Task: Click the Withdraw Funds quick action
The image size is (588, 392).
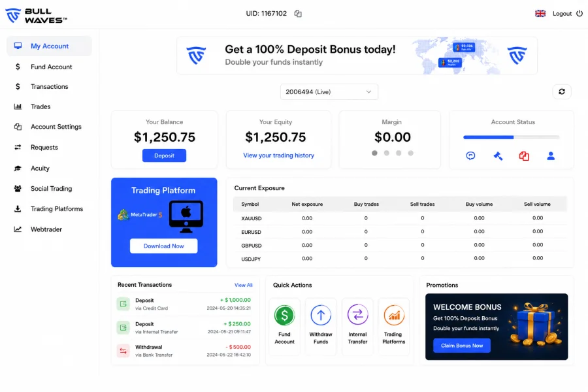Action: coord(321,325)
